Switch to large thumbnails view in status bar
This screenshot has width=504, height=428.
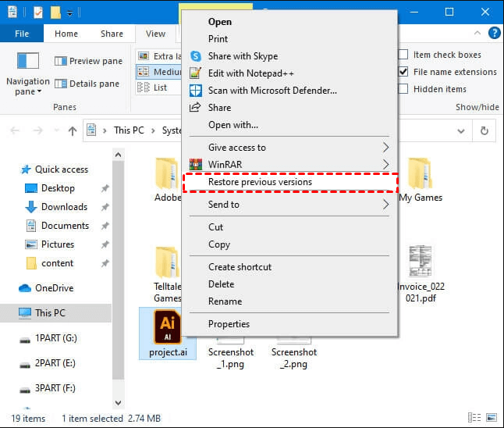[x=492, y=418]
